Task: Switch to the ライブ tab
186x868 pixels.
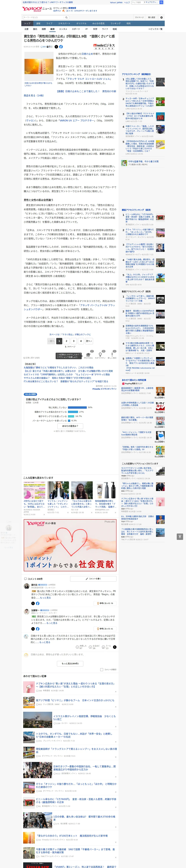Action: coord(49,24)
